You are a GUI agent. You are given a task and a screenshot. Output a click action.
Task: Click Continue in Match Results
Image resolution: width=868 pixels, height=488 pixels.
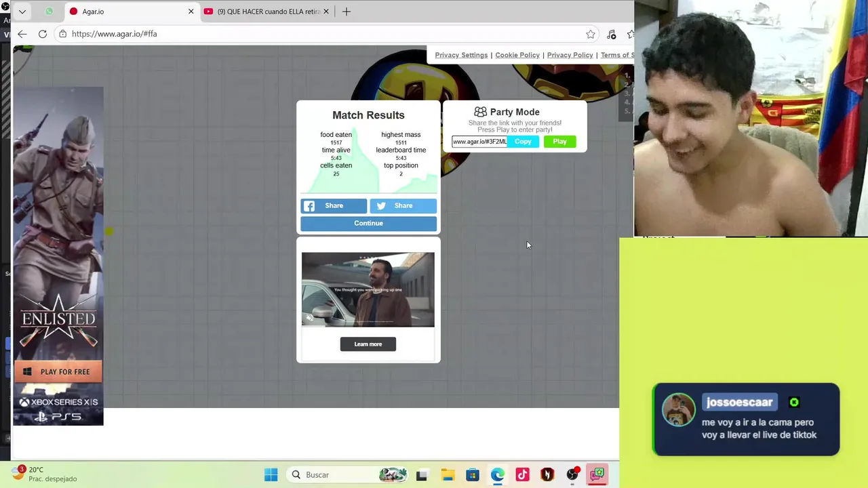368,223
